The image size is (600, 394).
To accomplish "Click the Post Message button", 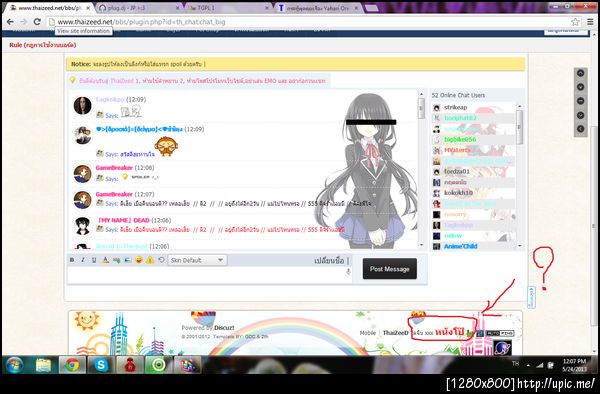I will tap(390, 269).
